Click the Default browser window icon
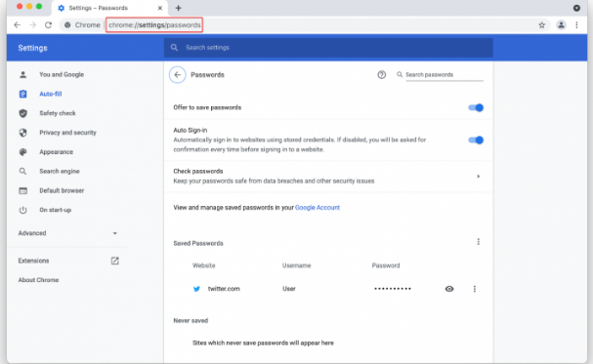The image size is (593, 364). coord(23,190)
